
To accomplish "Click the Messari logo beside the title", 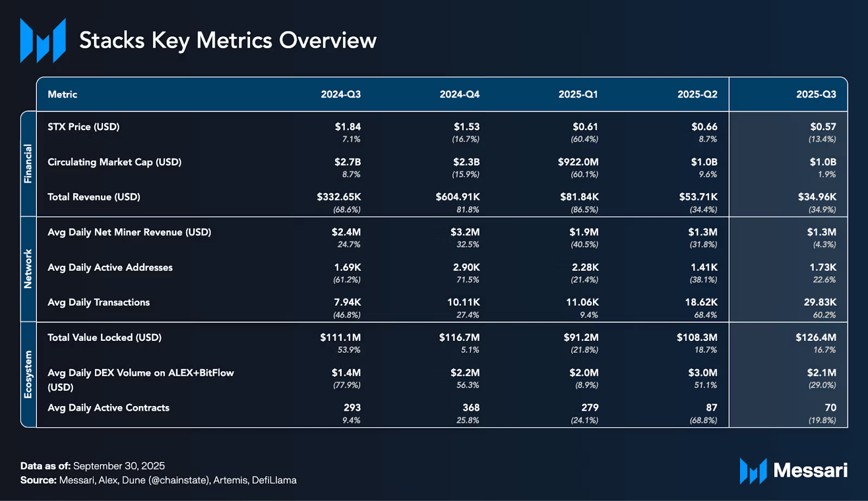I will pyautogui.click(x=43, y=41).
